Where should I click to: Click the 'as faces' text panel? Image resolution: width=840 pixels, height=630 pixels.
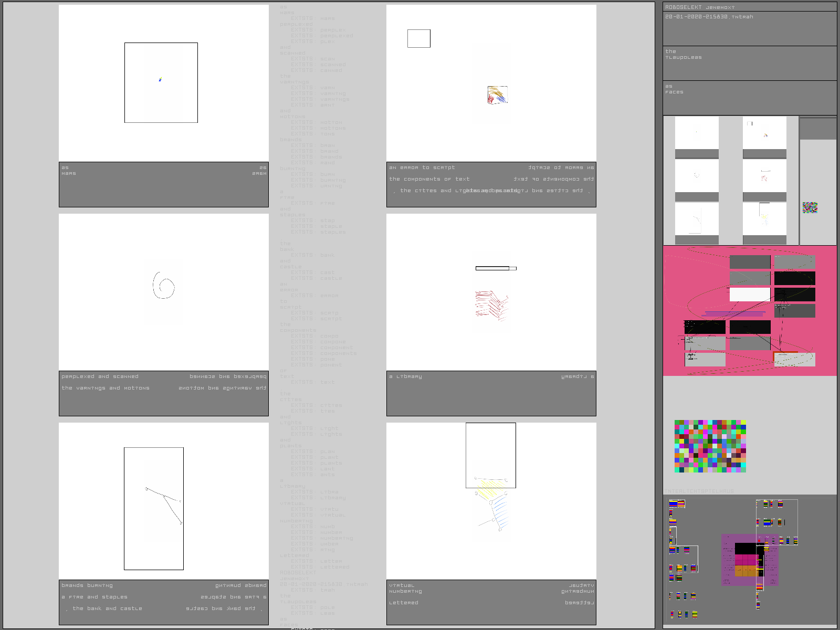coord(750,98)
